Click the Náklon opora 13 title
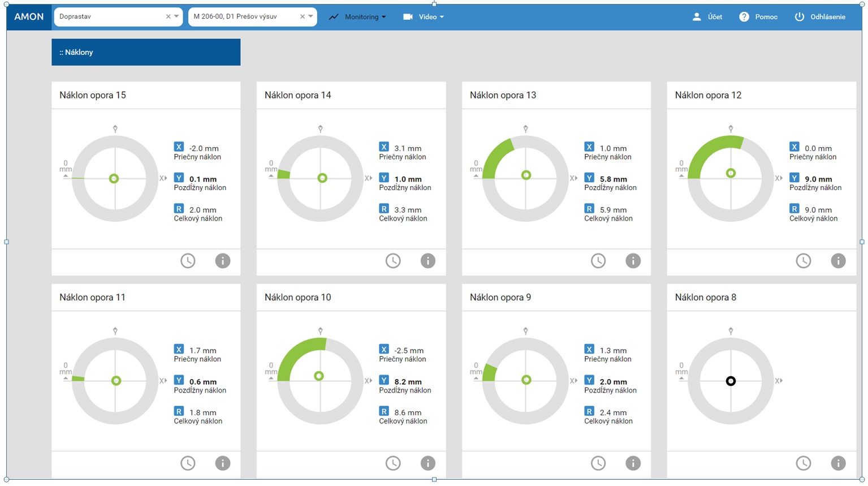The image size is (868, 486). (x=503, y=95)
